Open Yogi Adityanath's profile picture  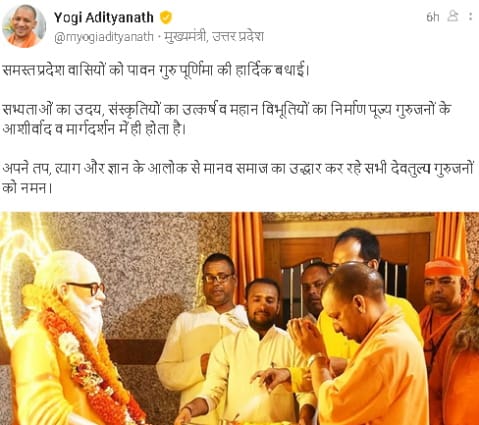point(23,26)
